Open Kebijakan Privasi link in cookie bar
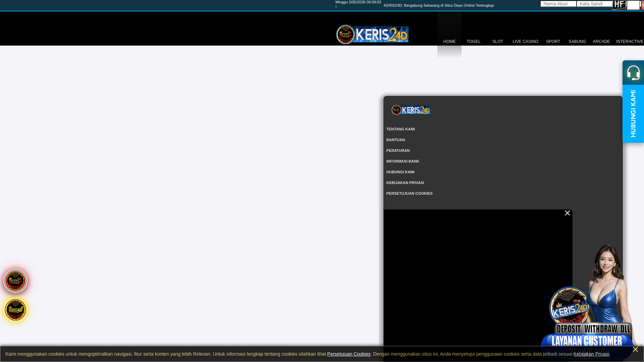 pyautogui.click(x=591, y=354)
